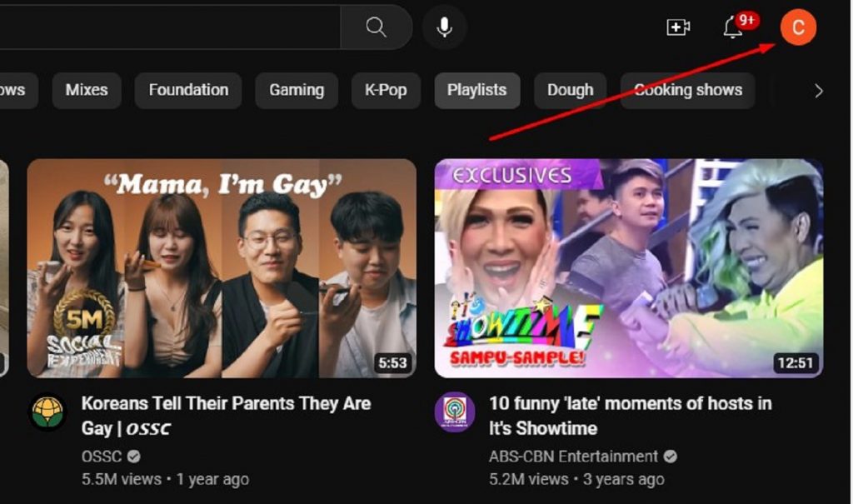Select the Gaming filter chip

[x=296, y=90]
